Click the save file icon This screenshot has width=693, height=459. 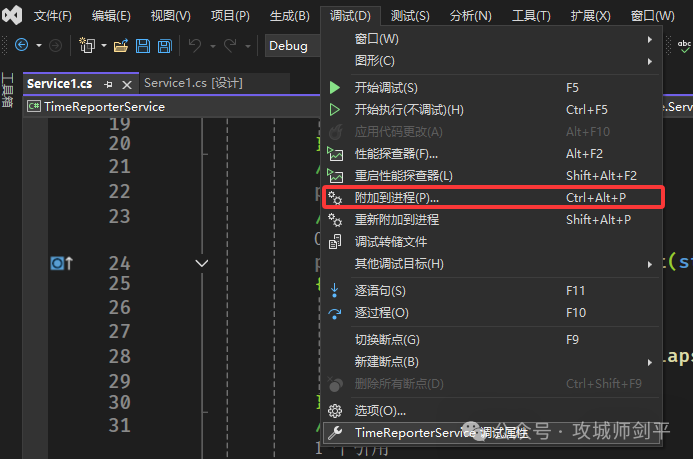click(143, 46)
